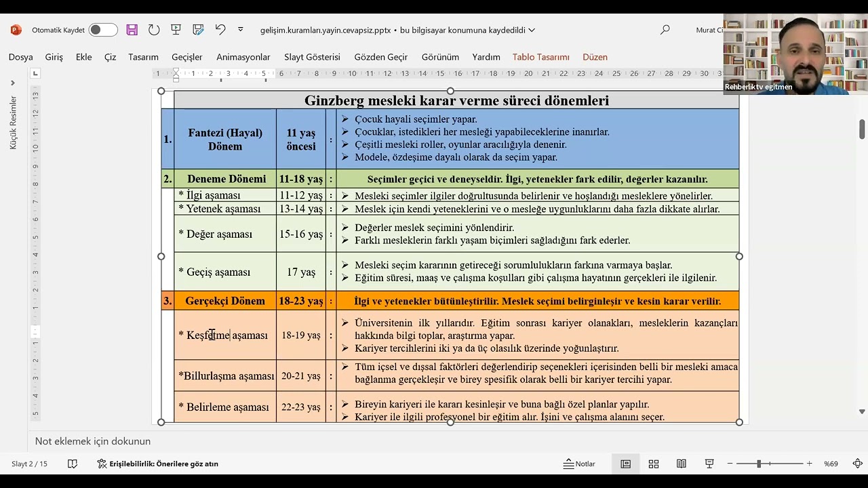Expand the file name save location dropdown
Screen dimensions: 868x488
pos(532,30)
